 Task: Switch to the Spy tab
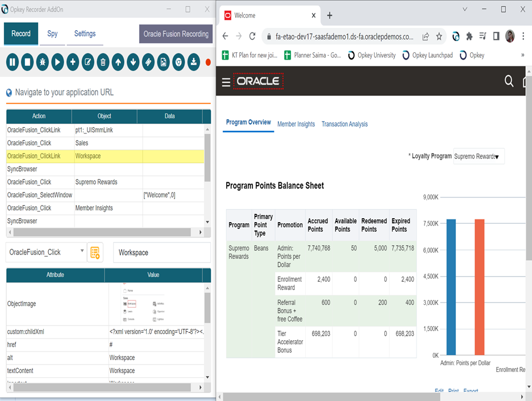(52, 34)
